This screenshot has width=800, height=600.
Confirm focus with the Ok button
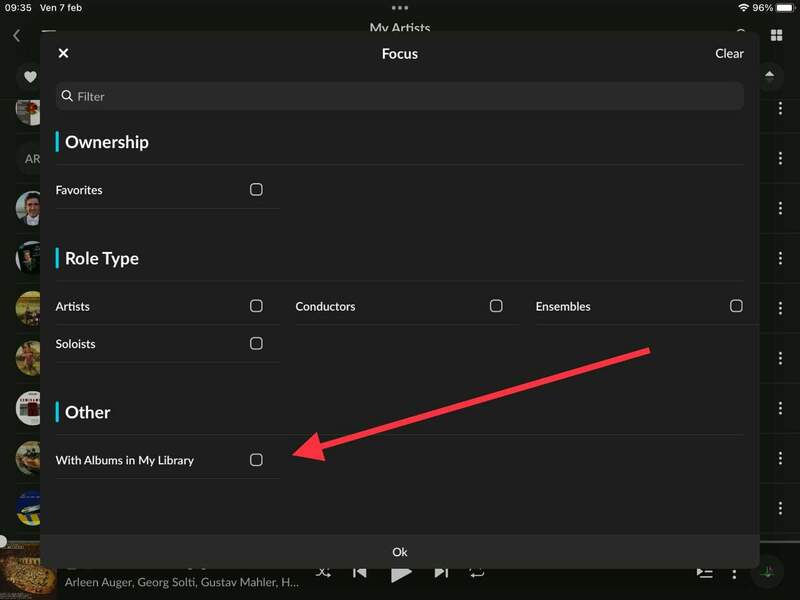400,552
